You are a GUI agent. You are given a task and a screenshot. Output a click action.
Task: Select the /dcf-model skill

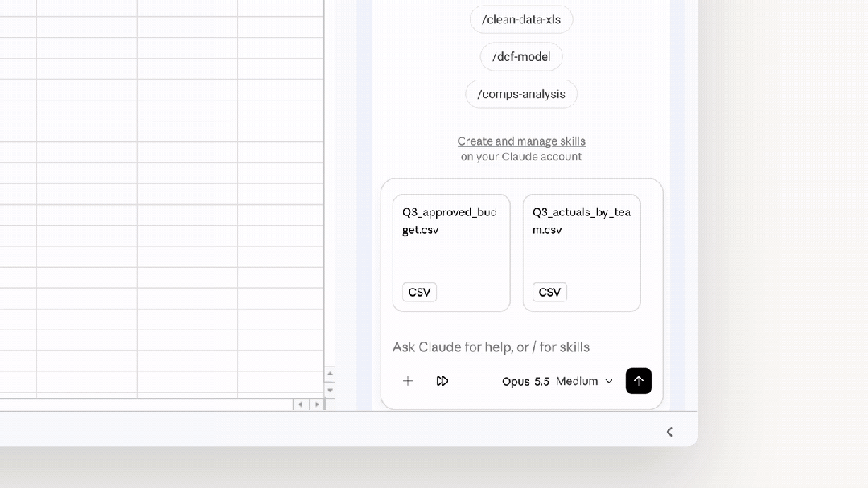coord(521,56)
